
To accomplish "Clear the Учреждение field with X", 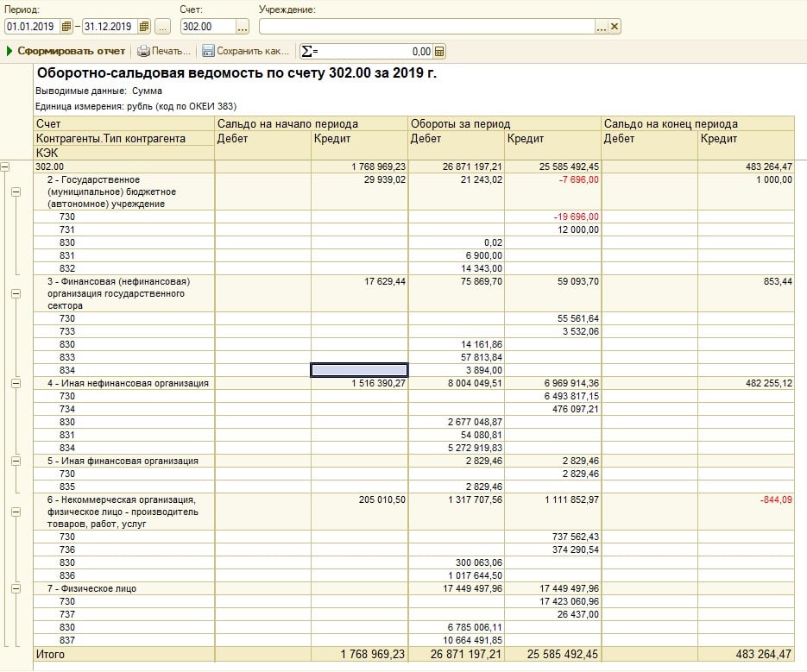I will click(x=615, y=27).
